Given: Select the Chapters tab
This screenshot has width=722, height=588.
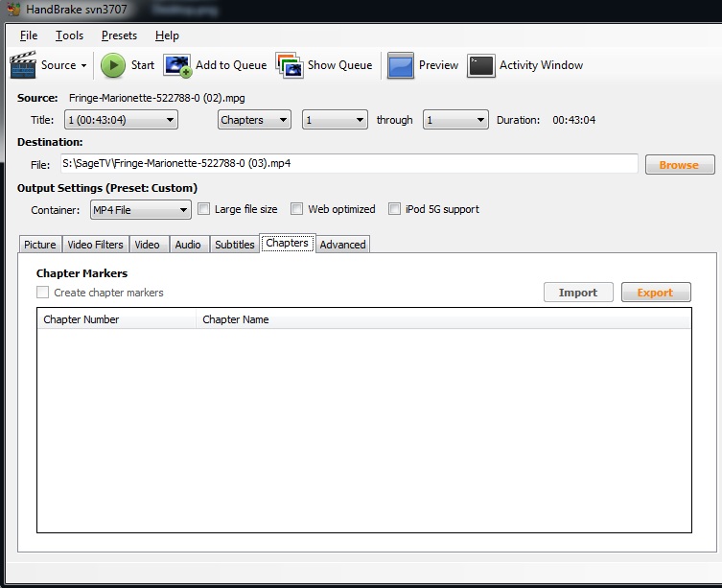Looking at the screenshot, I should tap(288, 243).
